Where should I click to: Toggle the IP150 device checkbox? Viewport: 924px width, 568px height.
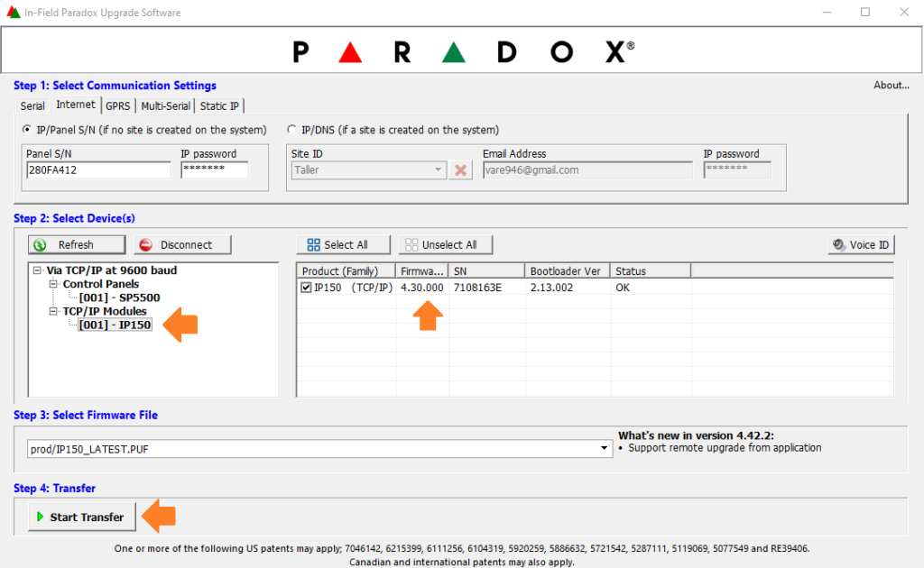306,288
